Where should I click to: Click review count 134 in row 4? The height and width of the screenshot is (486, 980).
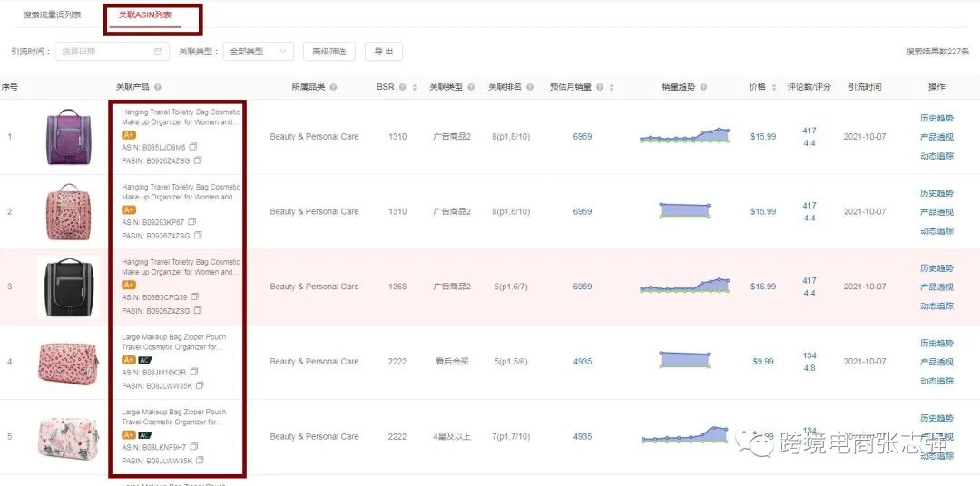click(809, 355)
